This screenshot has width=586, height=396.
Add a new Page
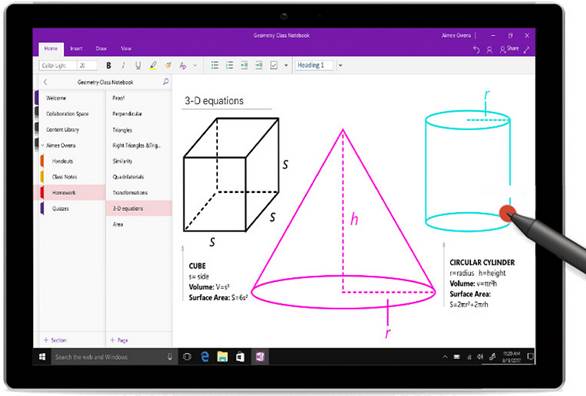(119, 340)
